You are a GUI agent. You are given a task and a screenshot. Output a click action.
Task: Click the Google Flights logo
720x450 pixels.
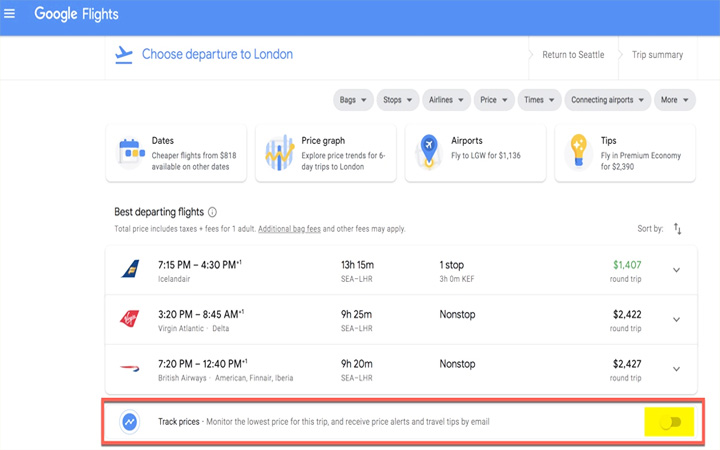point(76,14)
